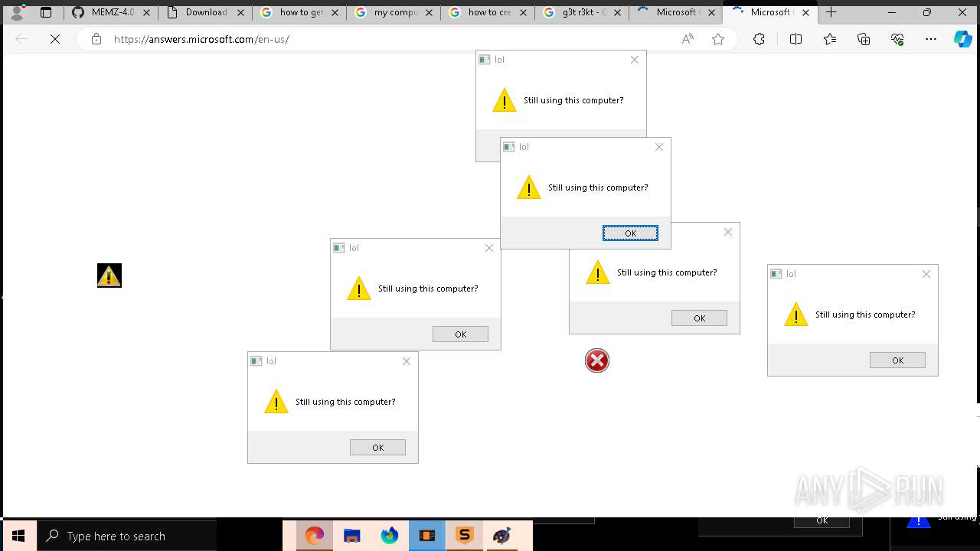Image resolution: width=980 pixels, height=551 pixels.
Task: Switch to the "how to get" tab
Action: pos(299,12)
